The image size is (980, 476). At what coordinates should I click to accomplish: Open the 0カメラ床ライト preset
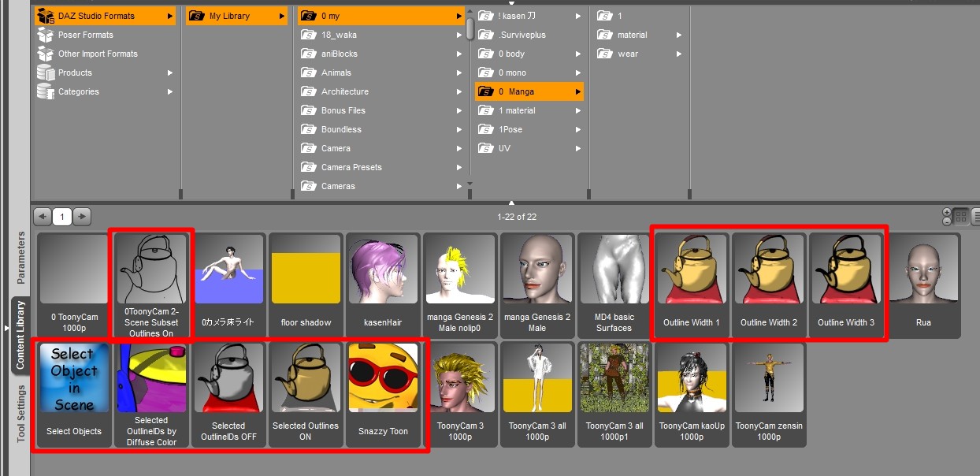[228, 286]
